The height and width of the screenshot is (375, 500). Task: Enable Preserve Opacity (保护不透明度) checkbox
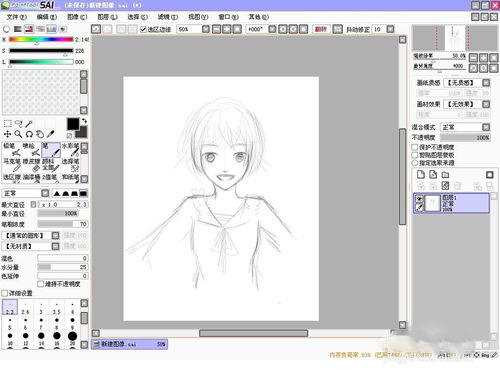click(x=415, y=147)
